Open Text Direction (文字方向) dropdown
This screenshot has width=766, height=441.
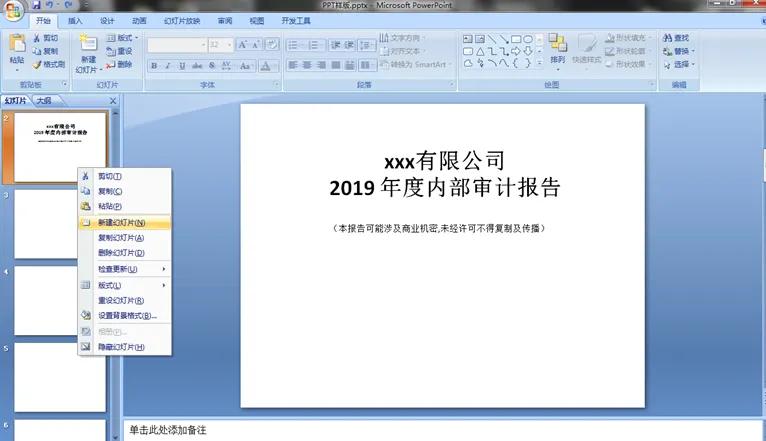click(x=403, y=38)
